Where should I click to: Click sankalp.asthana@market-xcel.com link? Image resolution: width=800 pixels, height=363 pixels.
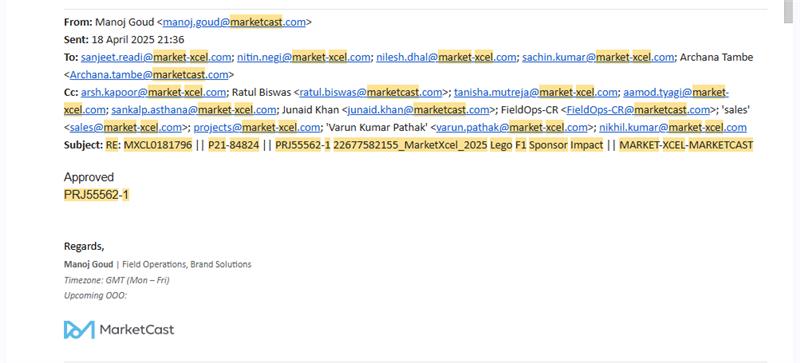pos(194,110)
